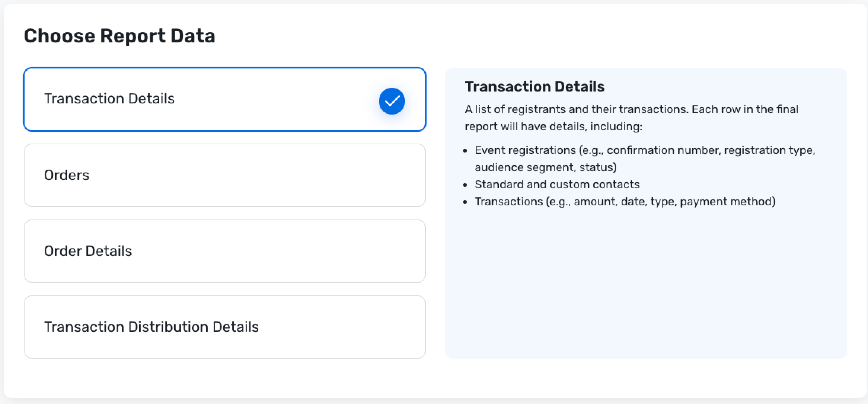This screenshot has height=404, width=868.
Task: Click the 'A list of registrants' description text
Action: click(631, 109)
